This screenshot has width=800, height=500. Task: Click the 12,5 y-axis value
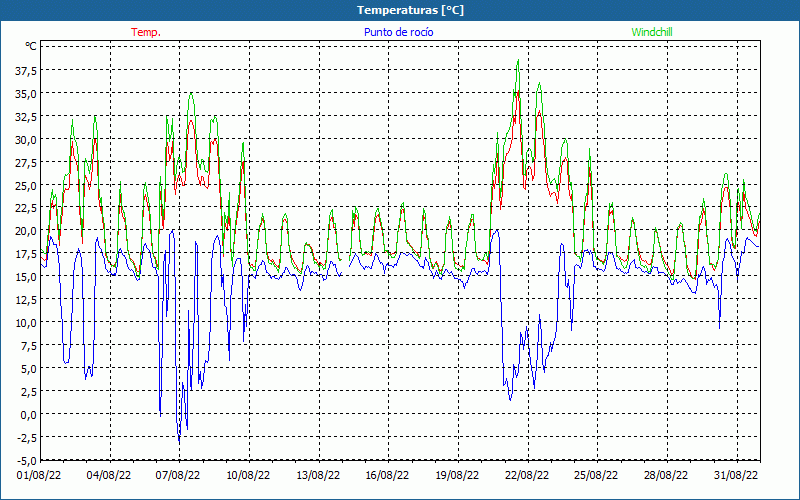click(26, 299)
